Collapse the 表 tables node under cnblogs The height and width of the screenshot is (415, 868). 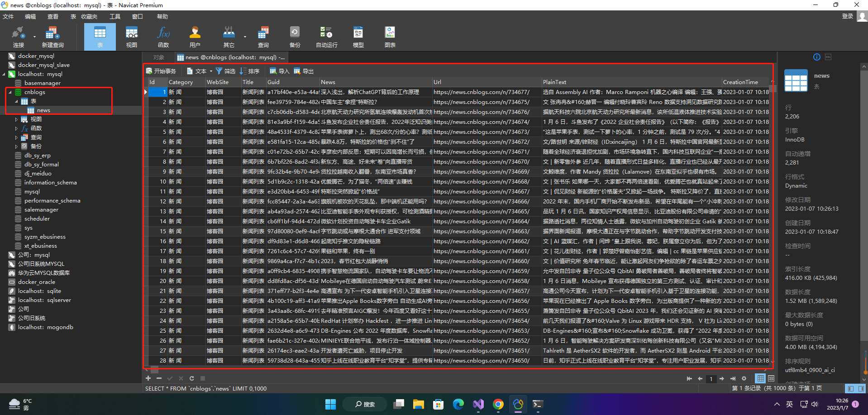[x=17, y=101]
